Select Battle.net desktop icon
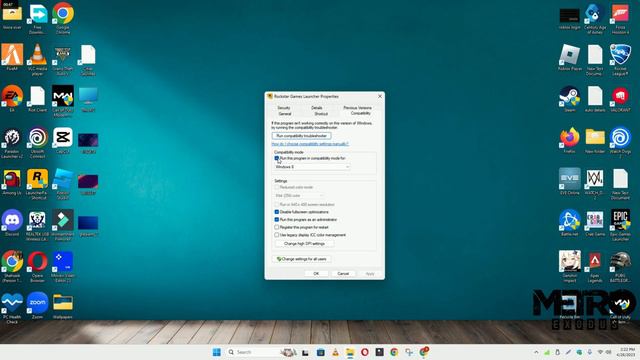Image resolution: width=640 pixels, height=360 pixels. click(569, 223)
